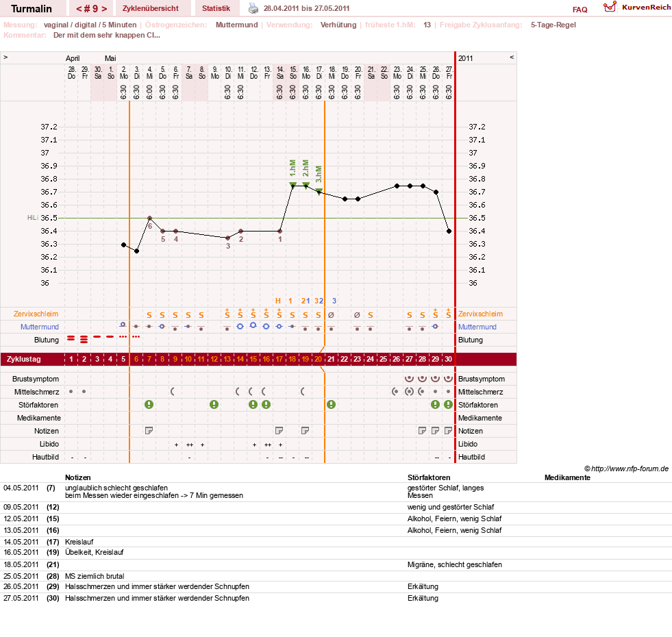Open the note icon on cycle day 19
Screen dimensions: 672x637
pyautogui.click(x=305, y=430)
